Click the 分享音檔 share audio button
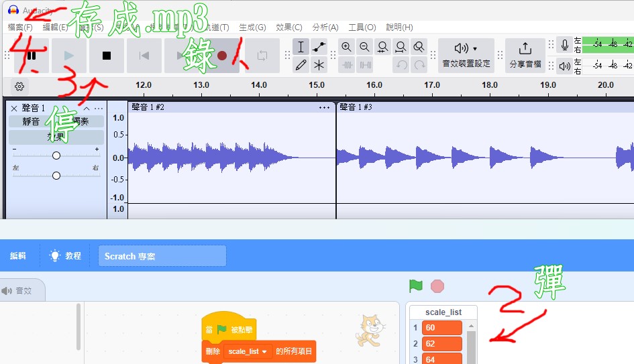Image resolution: width=634 pixels, height=364 pixels. tap(525, 55)
